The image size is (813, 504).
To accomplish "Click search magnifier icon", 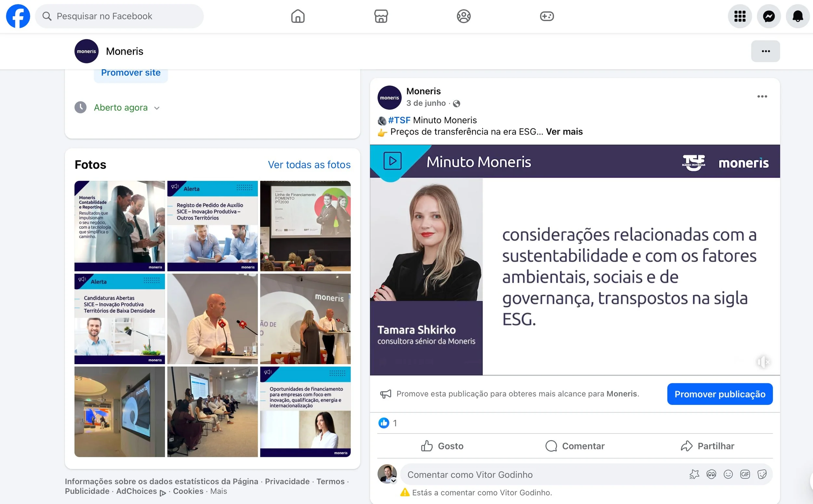I will 47,16.
